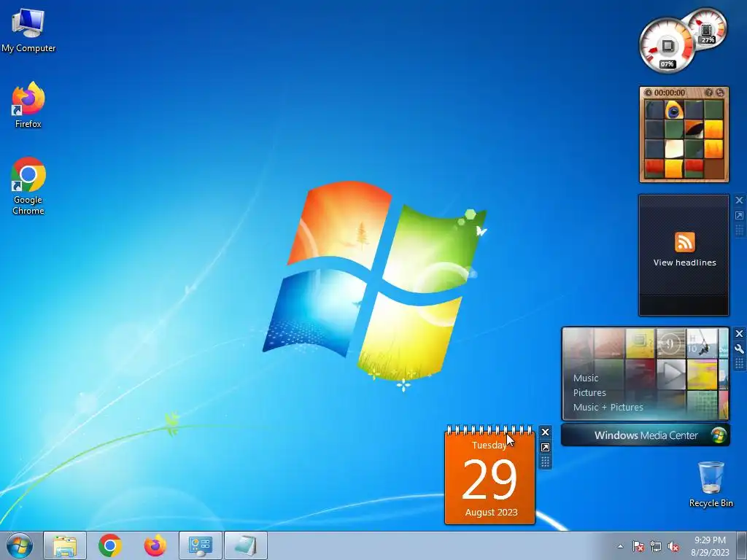Select Pictures in Media Center gadget
This screenshot has height=560, width=747.
pos(589,393)
